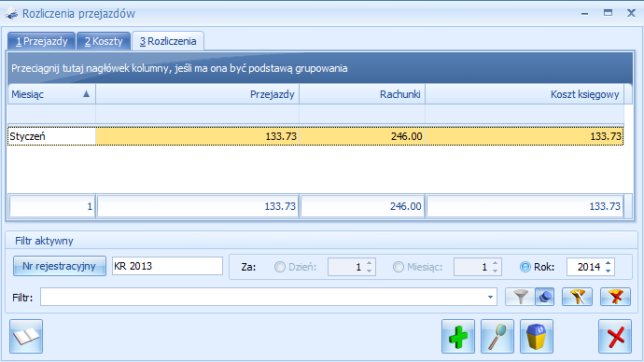Screen dimensions: 644x362
Task: Open the help book icon
Action: (26, 336)
